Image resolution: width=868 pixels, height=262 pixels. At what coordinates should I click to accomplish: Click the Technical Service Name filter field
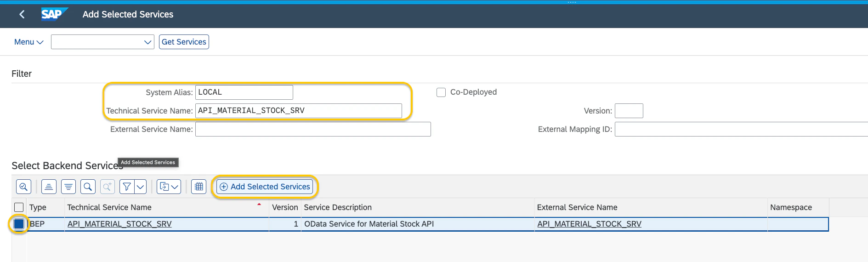click(x=299, y=111)
